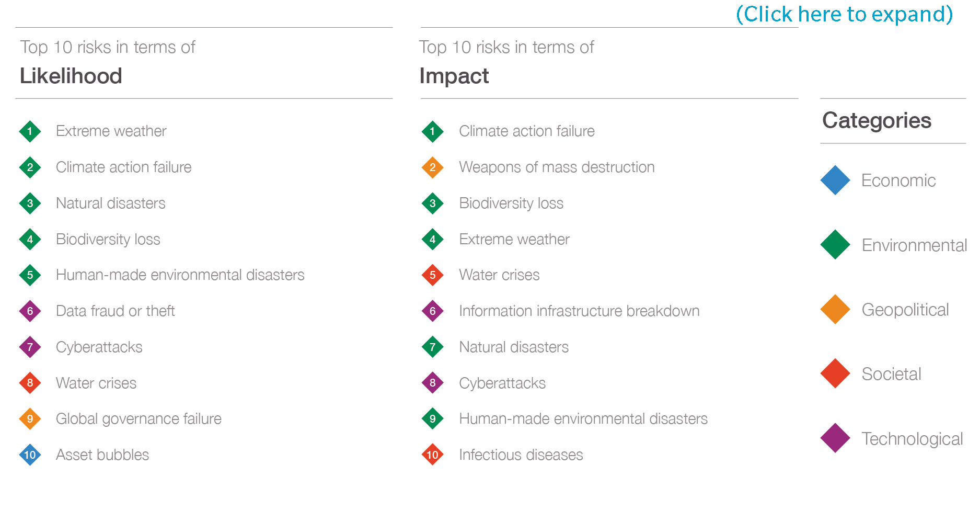Click the Impact heading
This screenshot has height=510, width=980.
[454, 76]
